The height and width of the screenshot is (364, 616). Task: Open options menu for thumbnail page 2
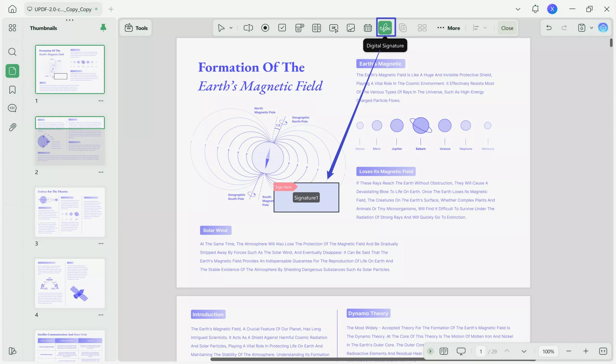[x=101, y=172]
